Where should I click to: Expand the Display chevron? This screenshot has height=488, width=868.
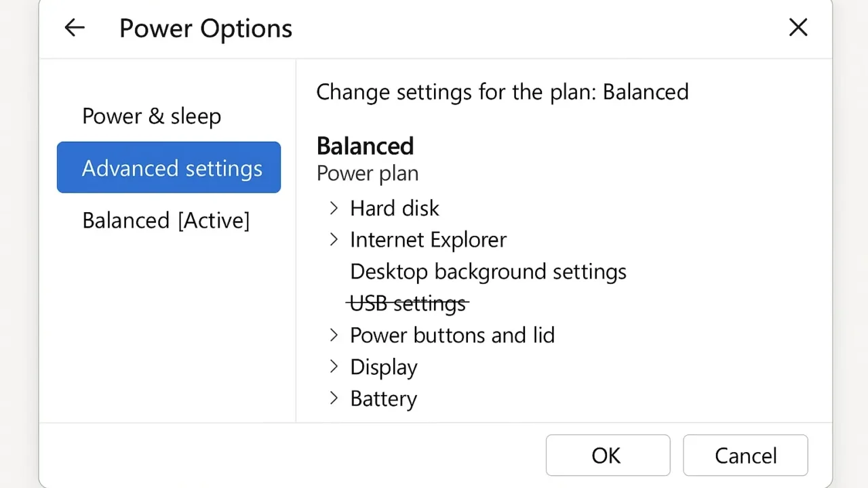pos(333,367)
